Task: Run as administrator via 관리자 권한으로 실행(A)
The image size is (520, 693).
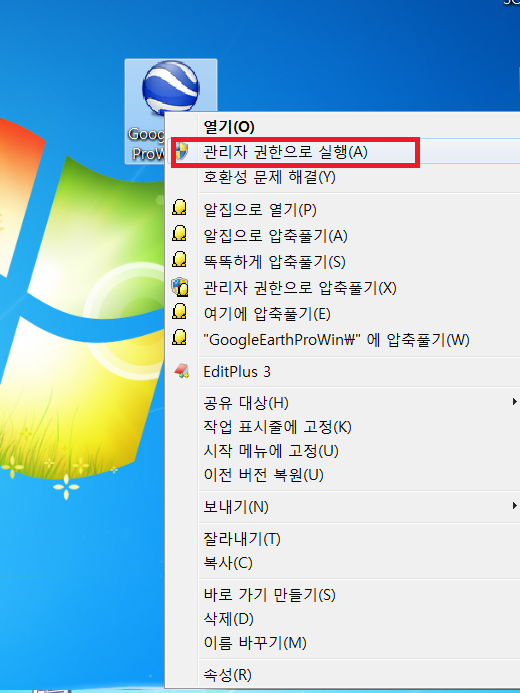Action: [x=285, y=152]
